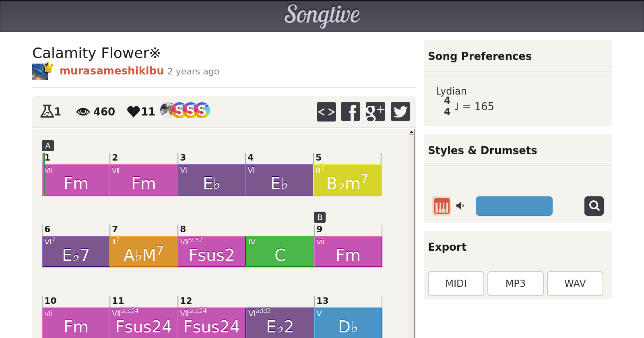Mute the piano track speaker
The width and height of the screenshot is (644, 338).
click(460, 206)
